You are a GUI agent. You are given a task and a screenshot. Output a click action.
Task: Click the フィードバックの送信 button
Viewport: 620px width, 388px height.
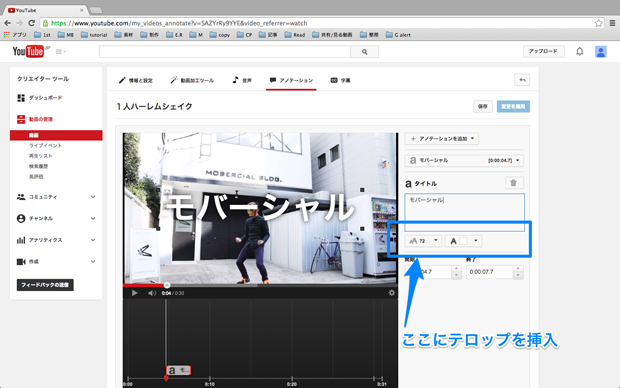point(45,285)
